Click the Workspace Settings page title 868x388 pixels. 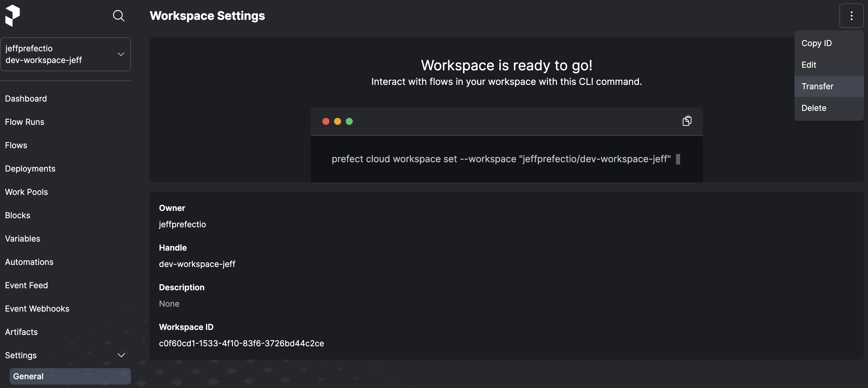pyautogui.click(x=207, y=16)
